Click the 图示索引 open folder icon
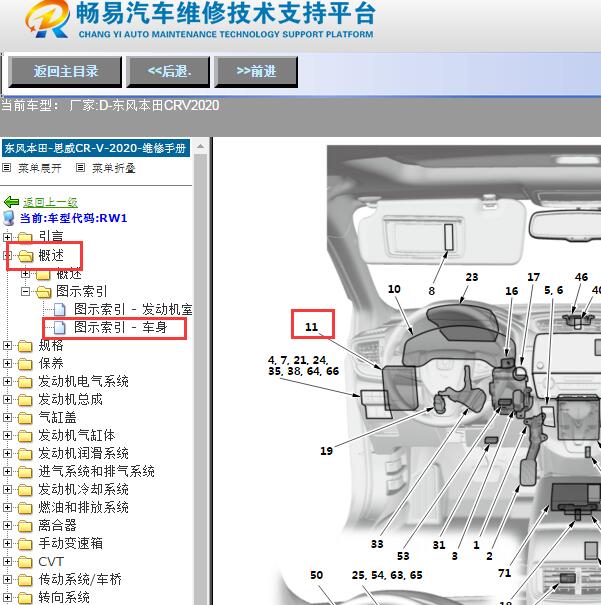Image resolution: width=601 pixels, height=605 pixels. point(44,292)
